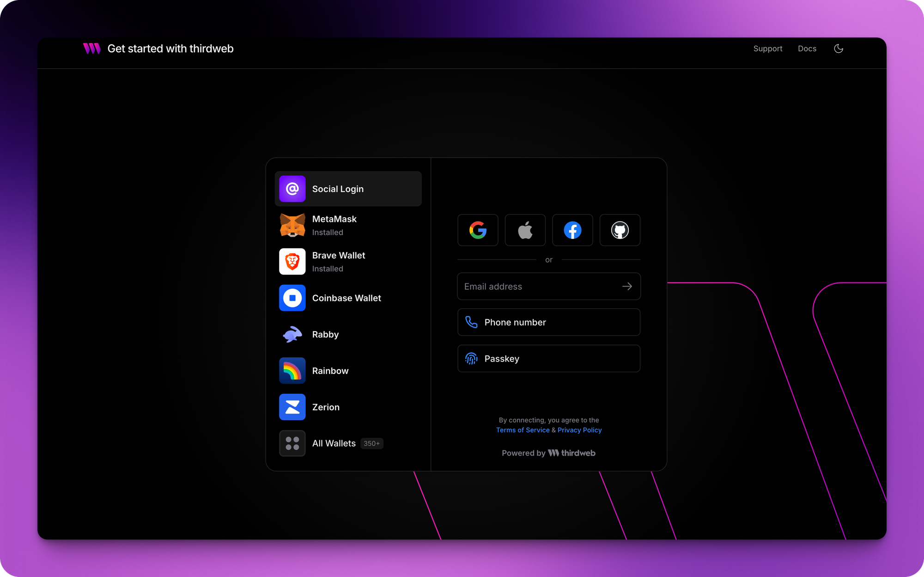This screenshot has height=577, width=924.
Task: Click the Rabby rabbit icon
Action: [292, 334]
